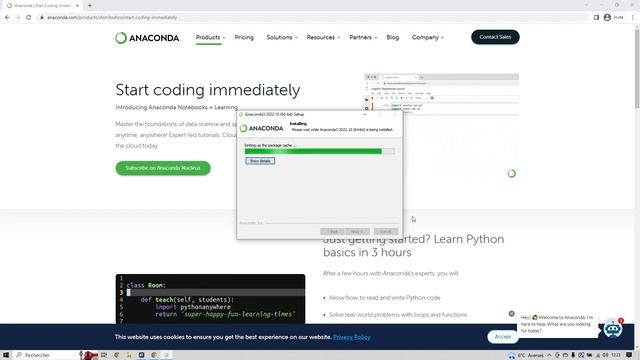Viewport: 640px width, 360px height.
Task: Click Show details in the Anaconda installer
Action: coord(260,161)
